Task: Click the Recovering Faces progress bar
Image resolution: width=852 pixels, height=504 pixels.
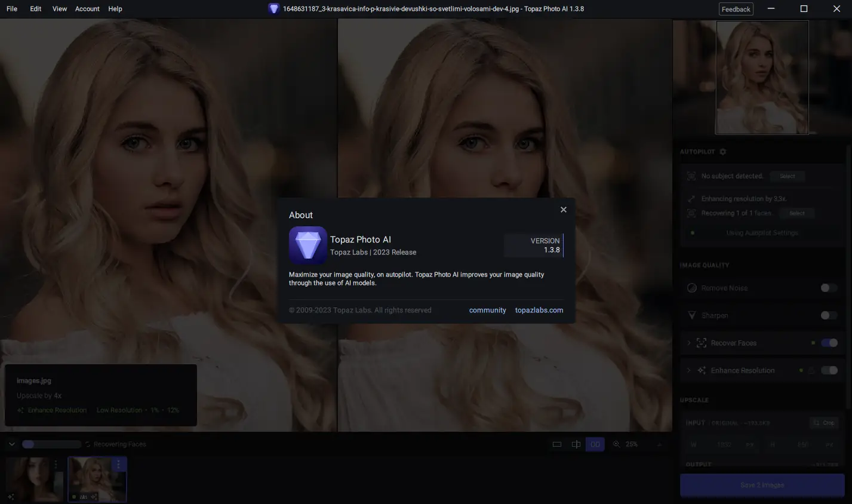Action: point(51,444)
